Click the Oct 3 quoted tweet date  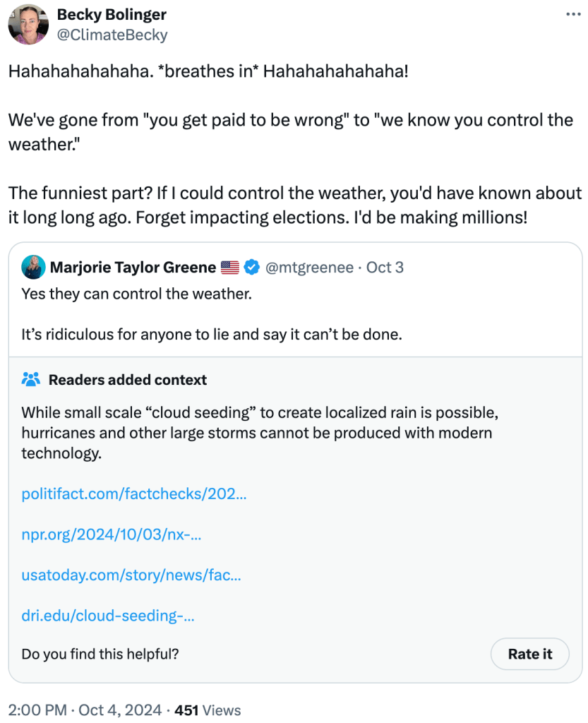pos(385,268)
